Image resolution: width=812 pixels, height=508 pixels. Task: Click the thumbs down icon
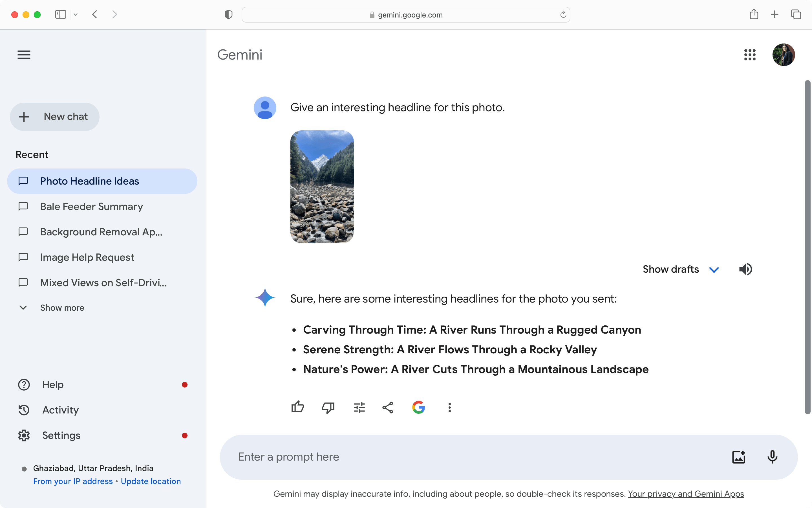click(x=328, y=408)
